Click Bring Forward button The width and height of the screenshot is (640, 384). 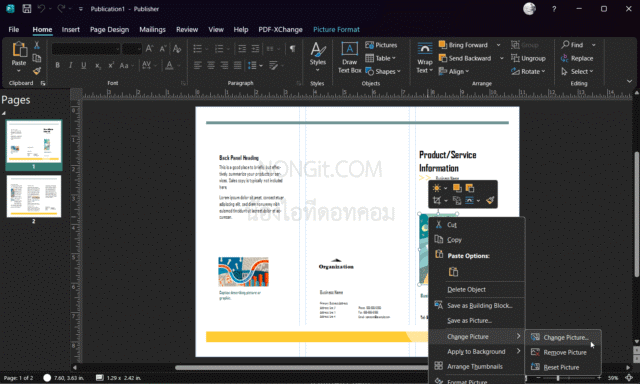tap(464, 45)
